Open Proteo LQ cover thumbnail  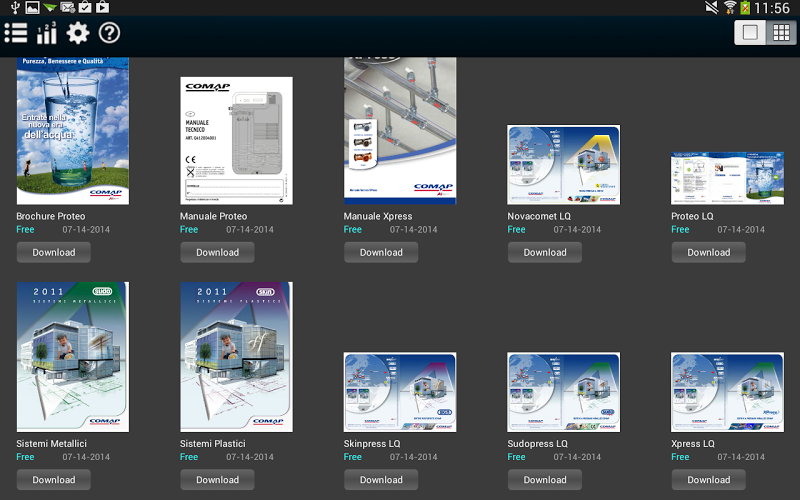coord(728,178)
